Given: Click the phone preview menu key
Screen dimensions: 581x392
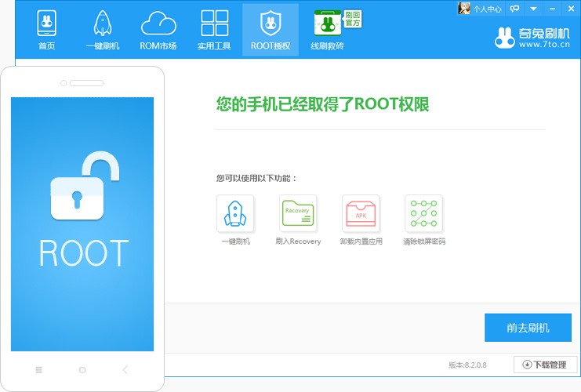Looking at the screenshot, I should pos(39,370).
